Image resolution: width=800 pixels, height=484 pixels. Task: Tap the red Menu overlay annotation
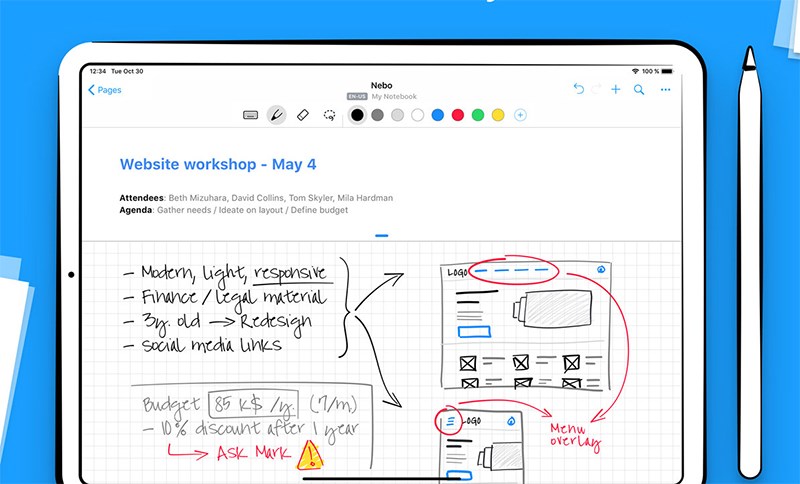pos(575,436)
